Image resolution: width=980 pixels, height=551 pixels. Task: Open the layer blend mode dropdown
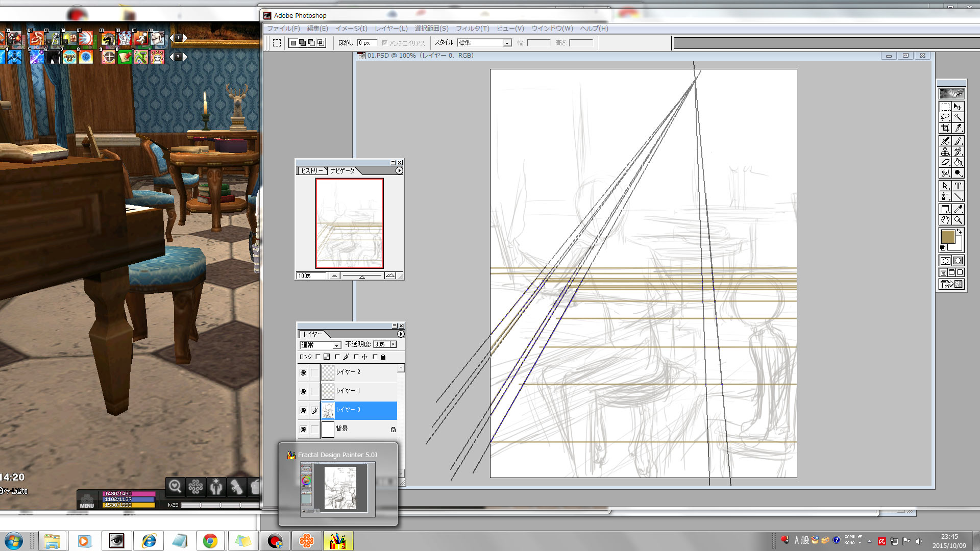(x=336, y=345)
